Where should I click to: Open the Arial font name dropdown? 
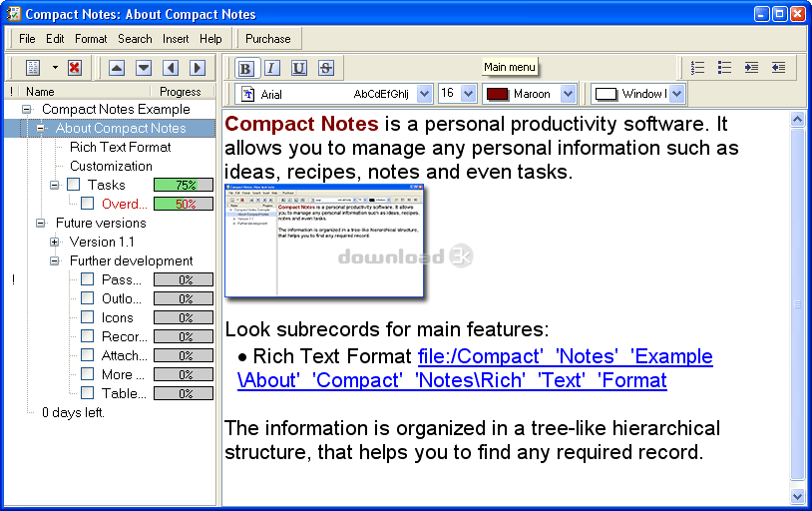click(x=424, y=95)
